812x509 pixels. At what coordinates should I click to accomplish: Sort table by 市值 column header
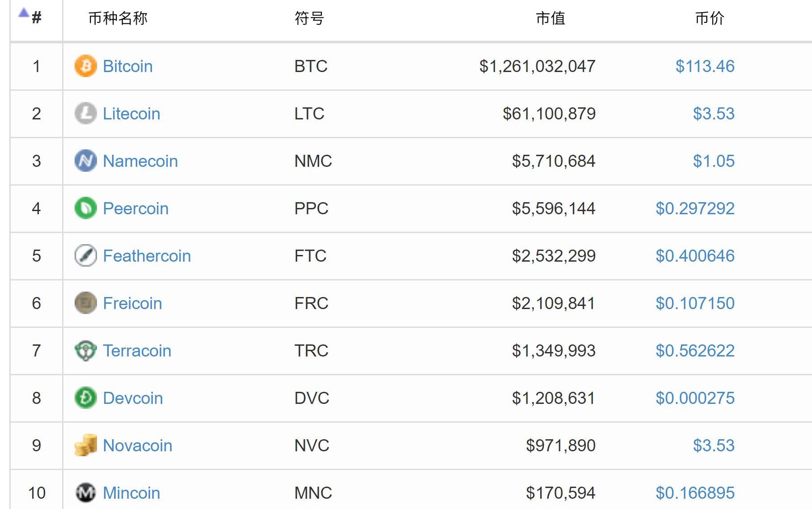click(x=551, y=18)
